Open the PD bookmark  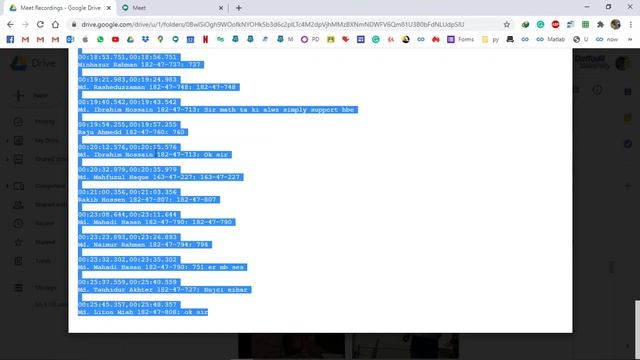(x=310, y=39)
